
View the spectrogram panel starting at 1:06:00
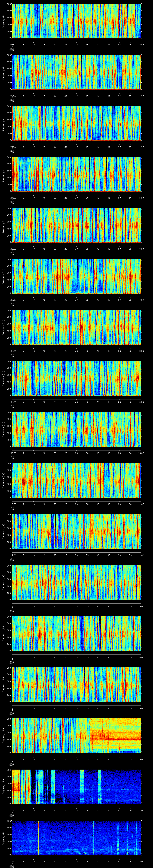[x=76, y=276]
